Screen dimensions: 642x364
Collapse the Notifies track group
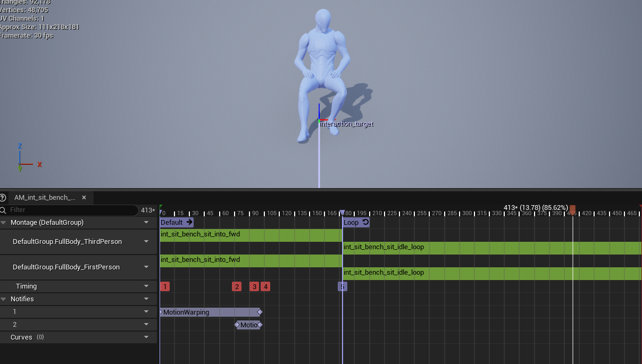click(x=4, y=299)
